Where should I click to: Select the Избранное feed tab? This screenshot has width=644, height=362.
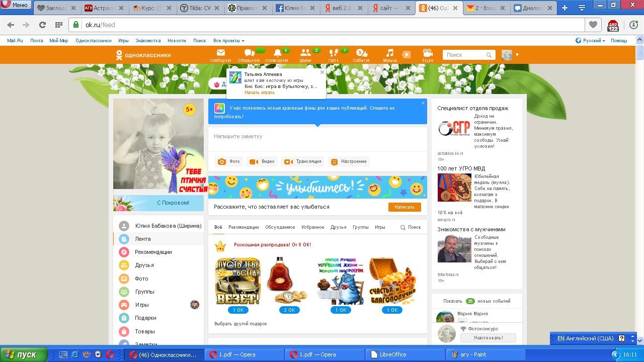coord(313,227)
